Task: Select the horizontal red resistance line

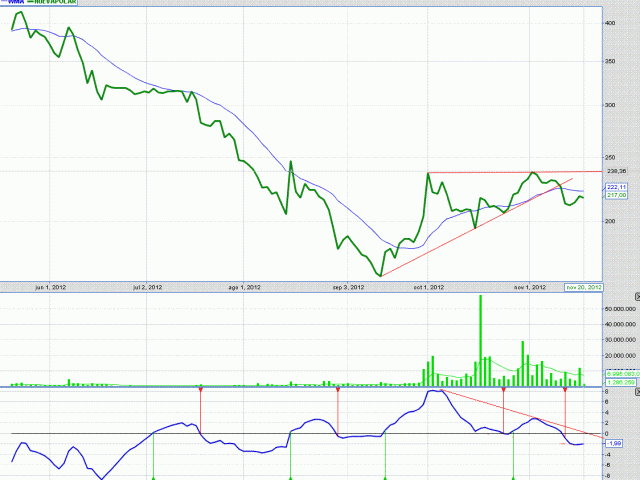Action: point(500,172)
